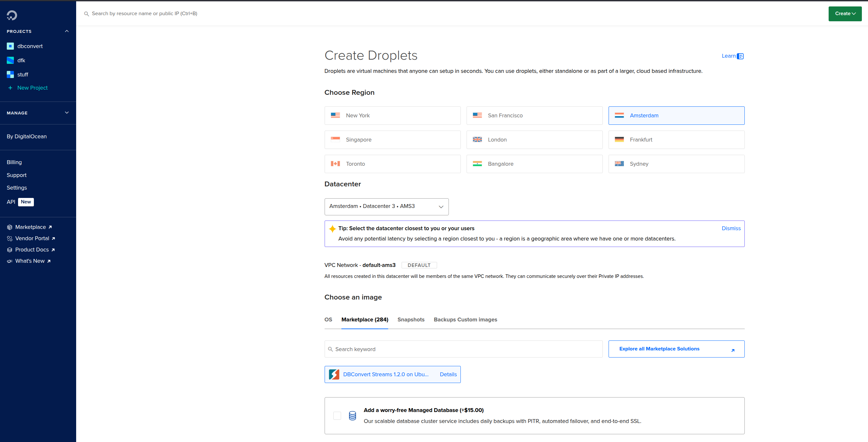Click the Learn icon next to Create Droplets
The height and width of the screenshot is (442, 868).
click(x=740, y=56)
